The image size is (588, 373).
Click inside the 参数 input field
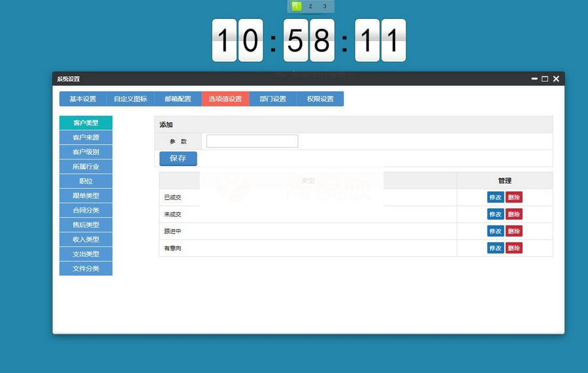pyautogui.click(x=252, y=141)
